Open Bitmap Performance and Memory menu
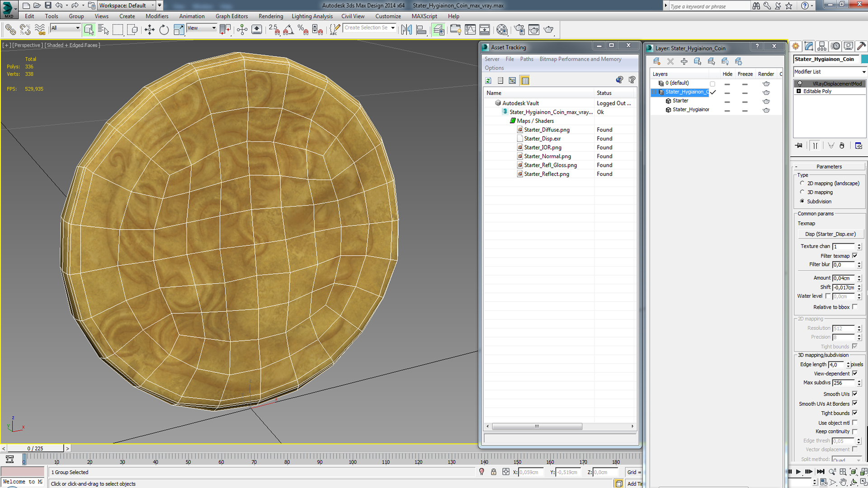Viewport: 868px width, 488px height. click(x=580, y=59)
